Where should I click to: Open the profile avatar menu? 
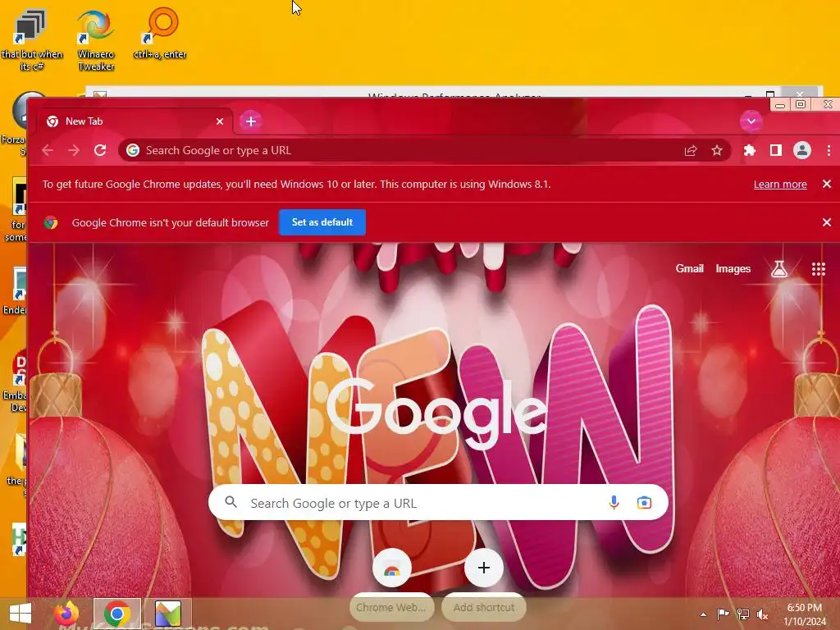802,151
